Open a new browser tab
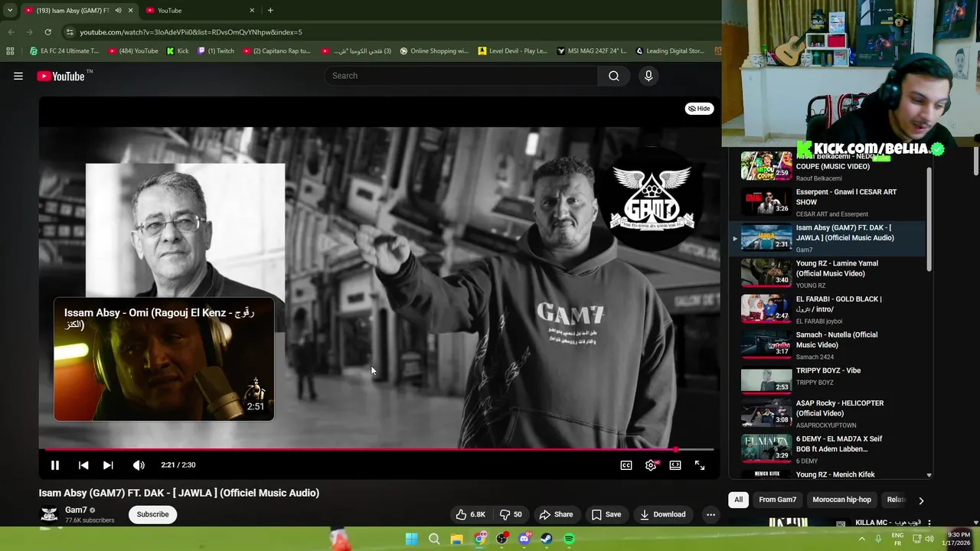Image resolution: width=980 pixels, height=551 pixels. (x=270, y=11)
